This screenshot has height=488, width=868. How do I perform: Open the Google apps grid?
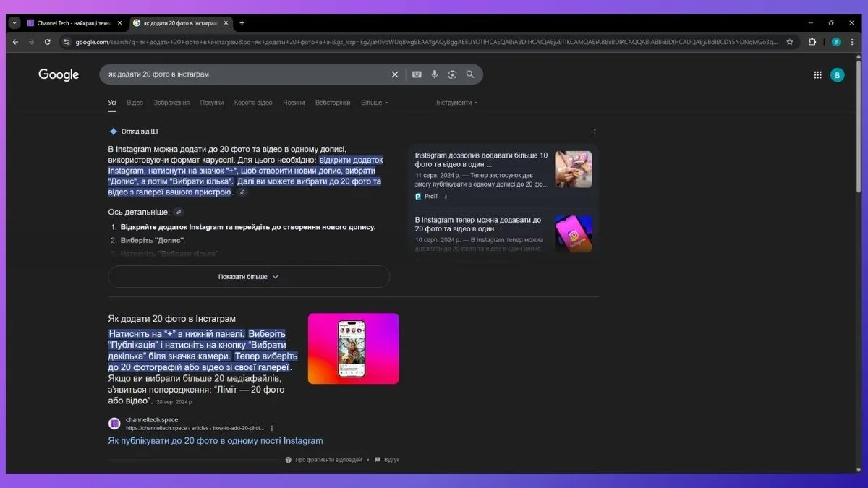[817, 74]
